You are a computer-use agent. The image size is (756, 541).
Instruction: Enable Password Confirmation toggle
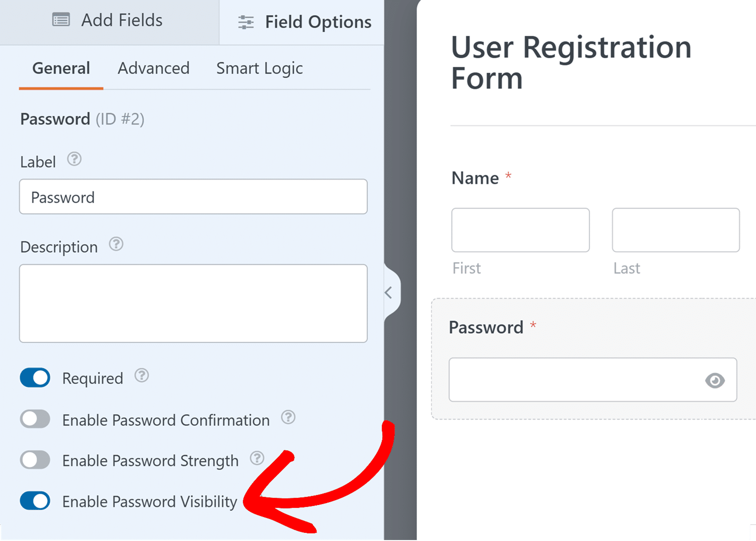pos(34,419)
